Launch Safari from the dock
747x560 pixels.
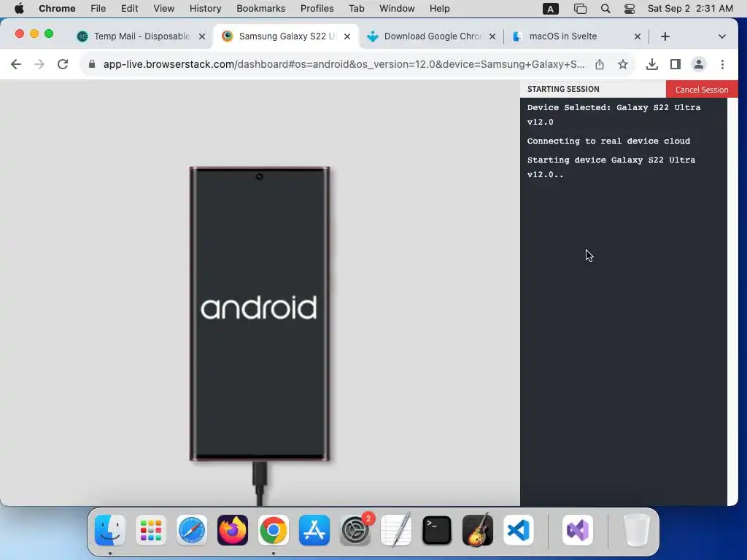(x=192, y=530)
